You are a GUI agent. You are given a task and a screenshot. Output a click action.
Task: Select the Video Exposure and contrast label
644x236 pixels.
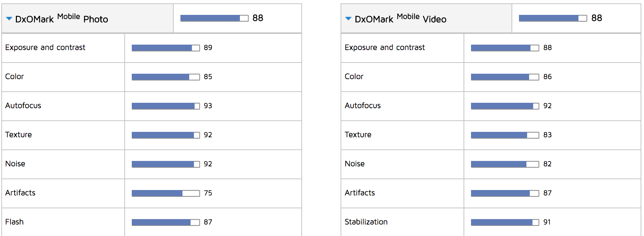click(385, 47)
